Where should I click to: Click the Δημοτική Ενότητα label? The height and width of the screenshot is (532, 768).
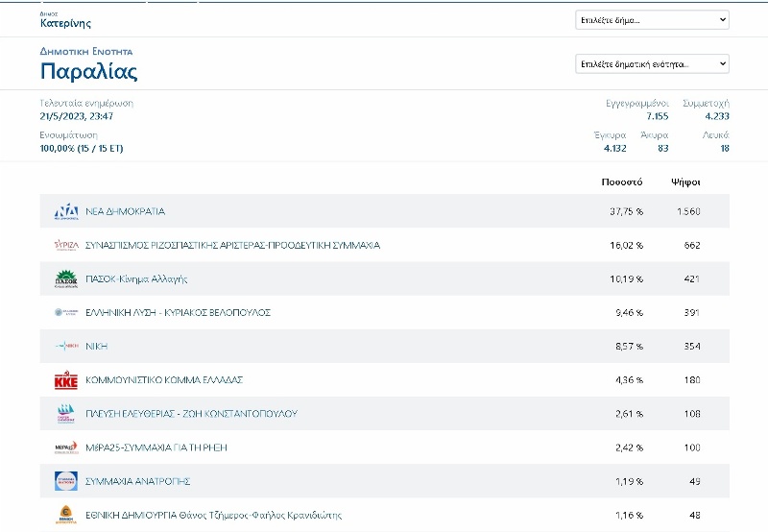tap(86, 52)
